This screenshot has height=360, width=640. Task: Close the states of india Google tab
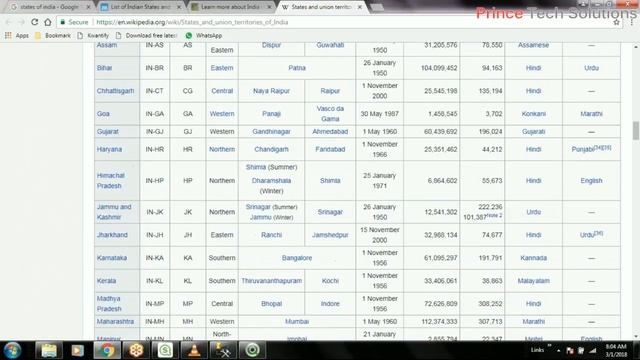pyautogui.click(x=88, y=7)
